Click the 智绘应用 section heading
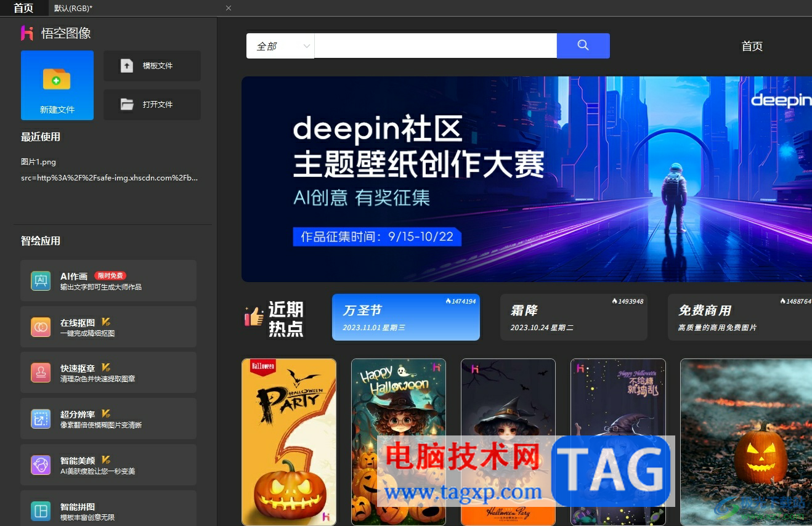This screenshot has width=812, height=526. pos(41,241)
